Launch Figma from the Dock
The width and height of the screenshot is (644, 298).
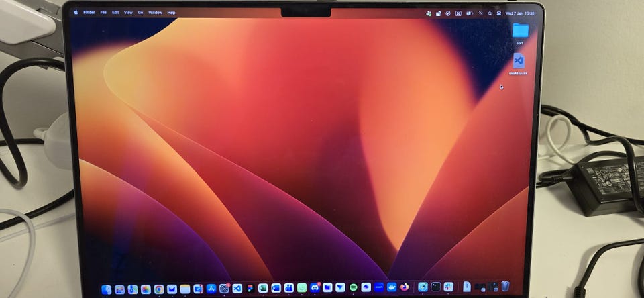(250, 289)
